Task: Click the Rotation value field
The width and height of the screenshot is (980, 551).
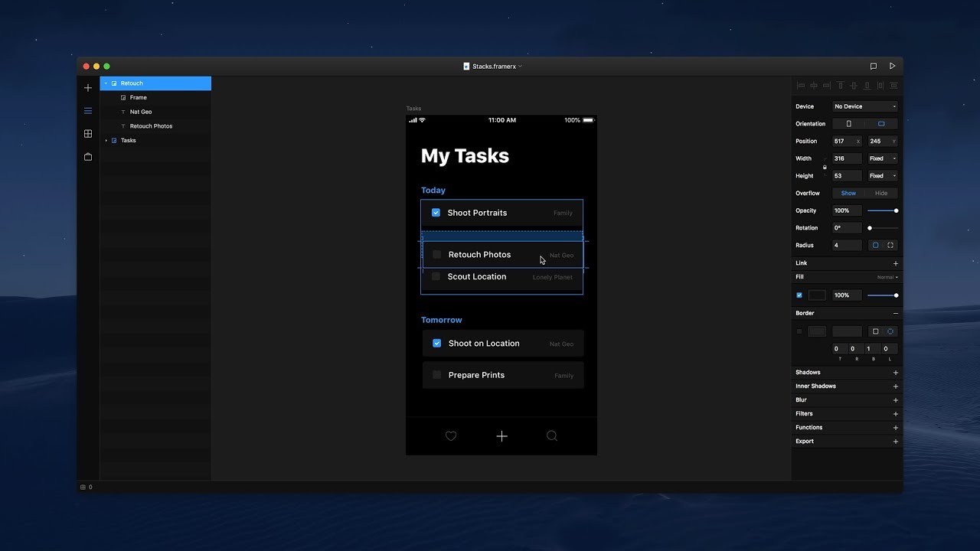Action: coord(848,228)
